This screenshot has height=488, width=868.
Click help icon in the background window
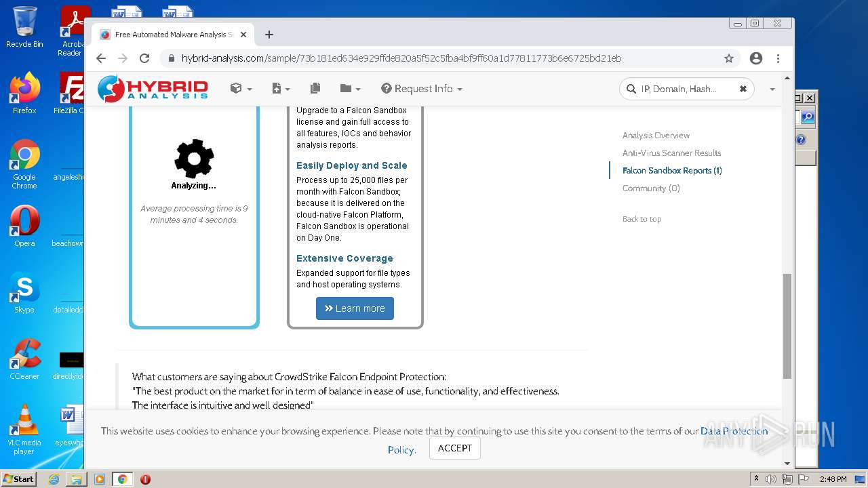(x=801, y=140)
